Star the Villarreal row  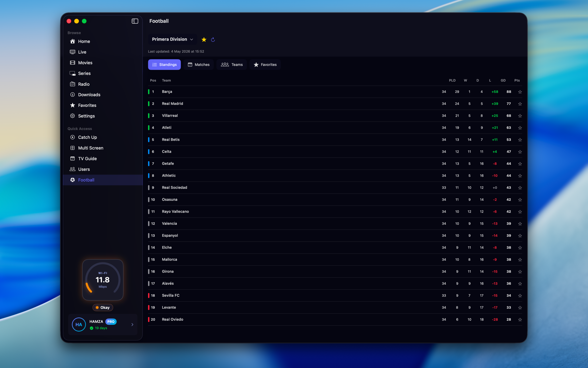pos(520,116)
